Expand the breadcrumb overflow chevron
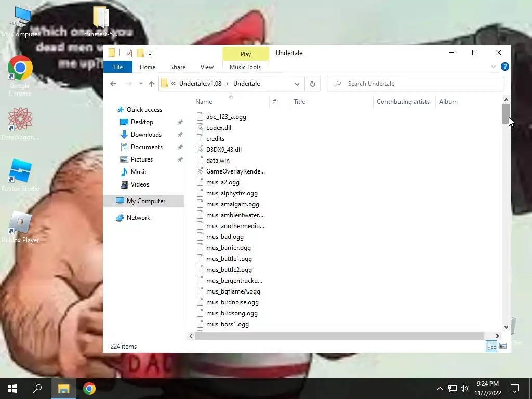The width and height of the screenshot is (532, 399). pyautogui.click(x=173, y=84)
